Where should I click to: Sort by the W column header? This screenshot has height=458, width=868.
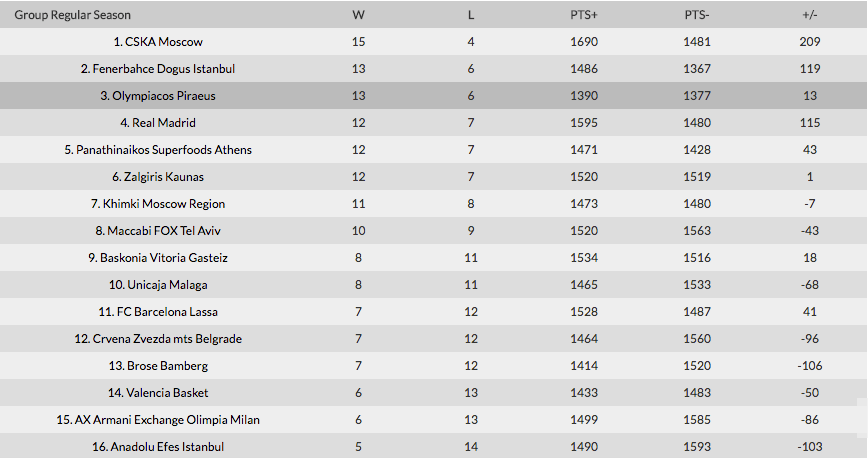358,15
